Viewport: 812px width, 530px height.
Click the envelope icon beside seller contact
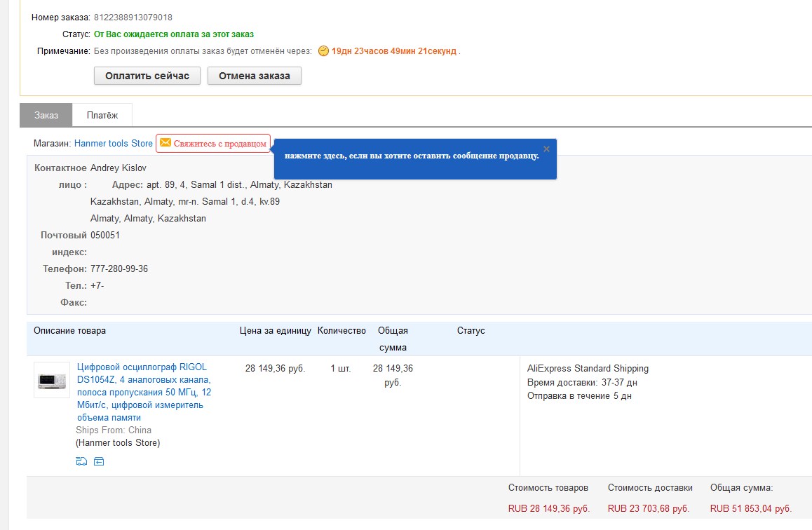tap(165, 143)
